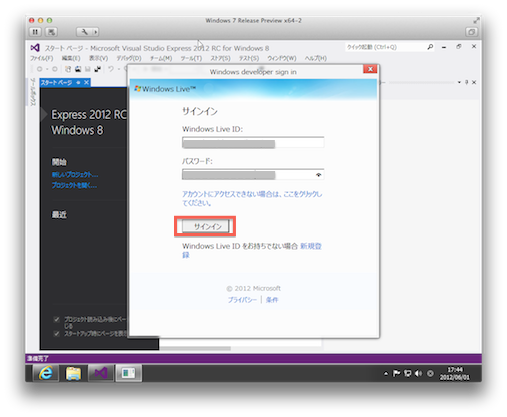The width and height of the screenshot is (507, 417).
Task: Toggle the password reveal eye icon
Action: [x=319, y=175]
